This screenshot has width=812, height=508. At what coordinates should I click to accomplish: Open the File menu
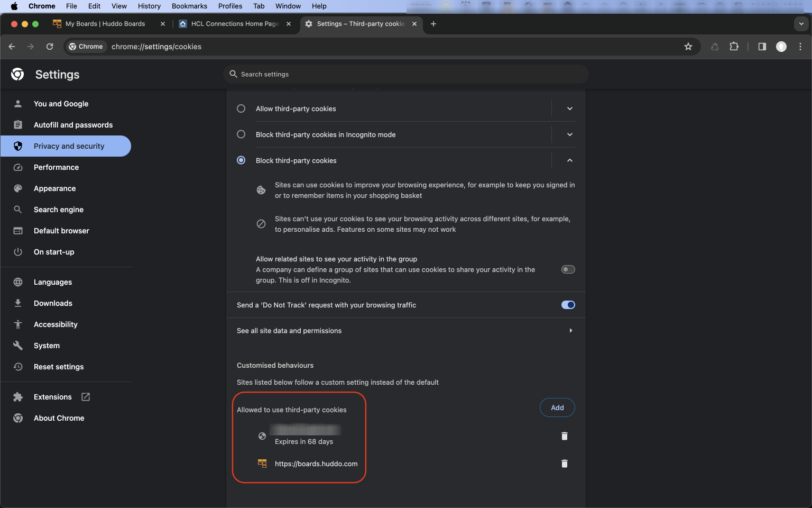[x=71, y=6]
